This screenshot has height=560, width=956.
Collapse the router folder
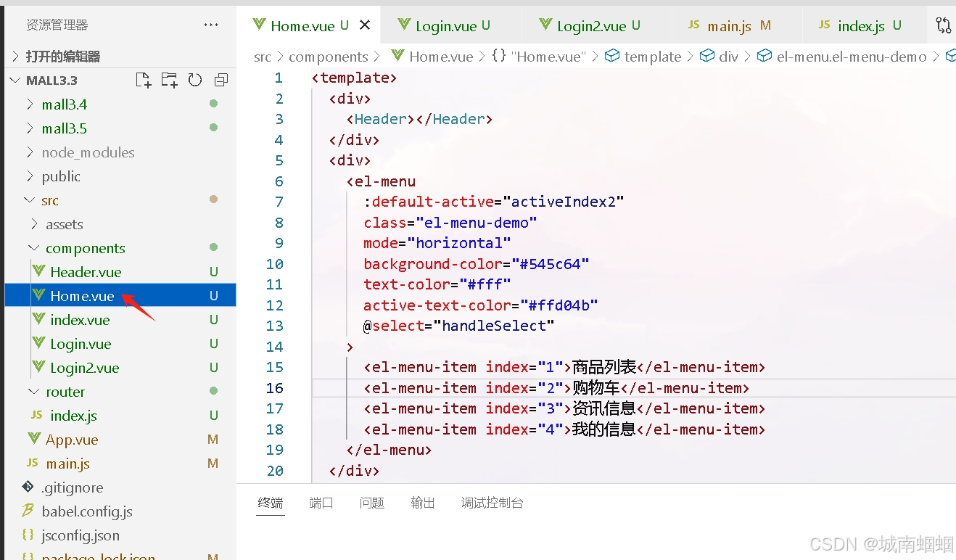(x=120, y=391)
